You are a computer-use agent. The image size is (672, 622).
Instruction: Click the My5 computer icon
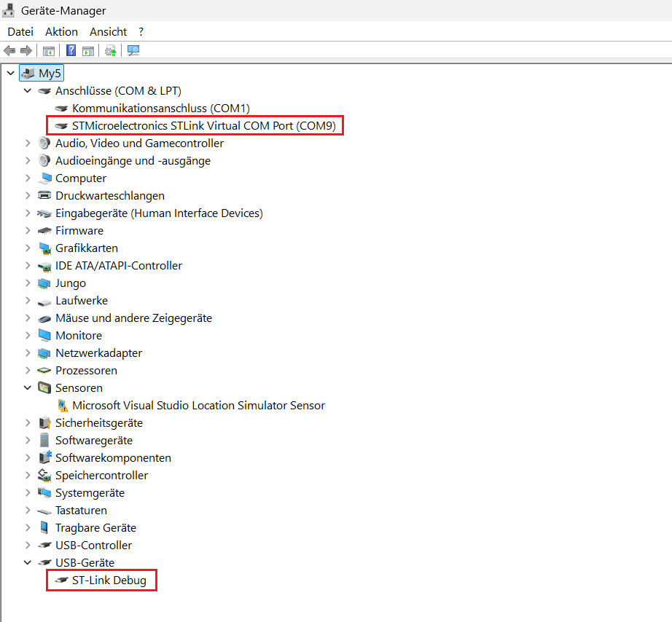click(x=28, y=74)
